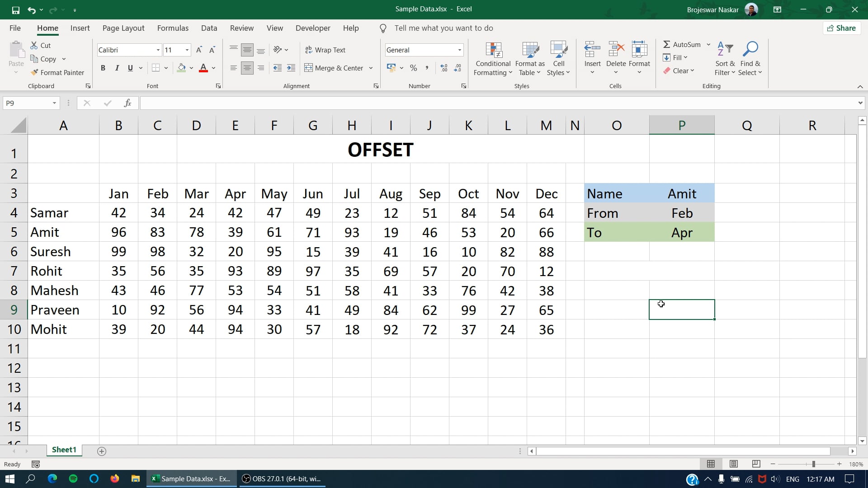Toggle Align Left for the cell

tap(233, 68)
